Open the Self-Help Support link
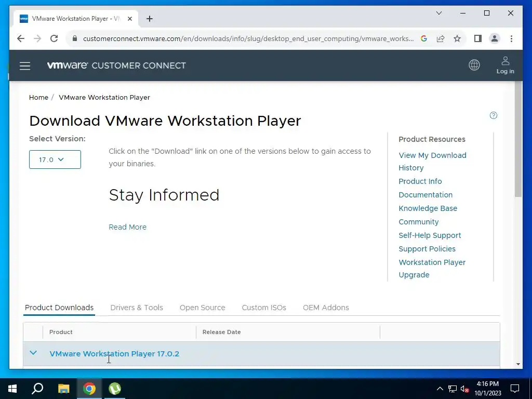Screen dimensions: 532x399 coord(430,235)
